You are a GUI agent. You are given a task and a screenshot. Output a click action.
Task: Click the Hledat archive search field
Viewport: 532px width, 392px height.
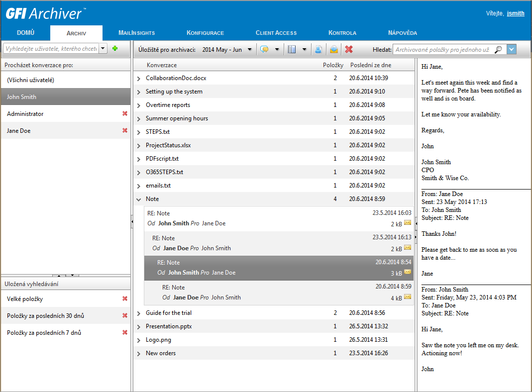point(443,50)
